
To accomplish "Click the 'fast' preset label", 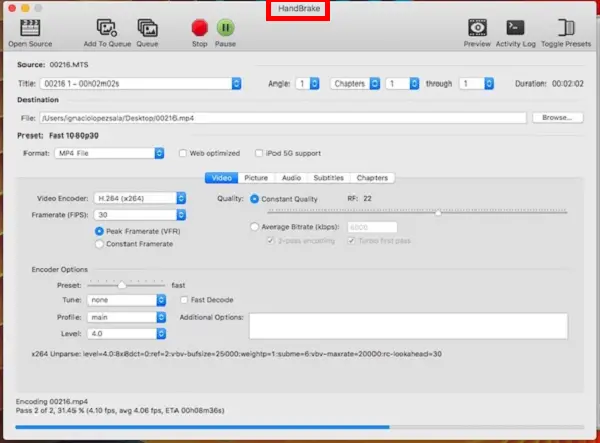I will pos(178,285).
